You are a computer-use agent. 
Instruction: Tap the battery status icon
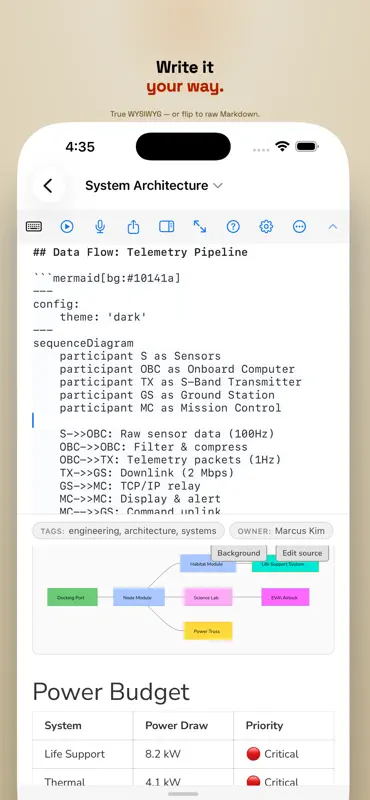point(307,146)
